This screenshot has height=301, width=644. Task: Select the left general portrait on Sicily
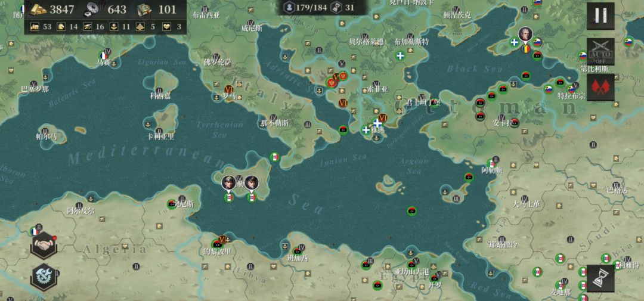coord(229,183)
